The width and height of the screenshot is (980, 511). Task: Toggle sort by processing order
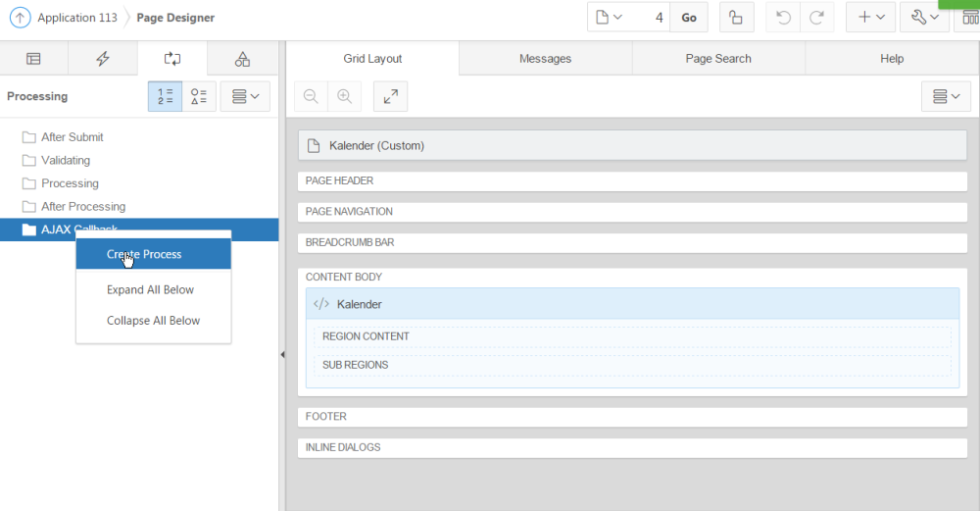click(x=165, y=96)
